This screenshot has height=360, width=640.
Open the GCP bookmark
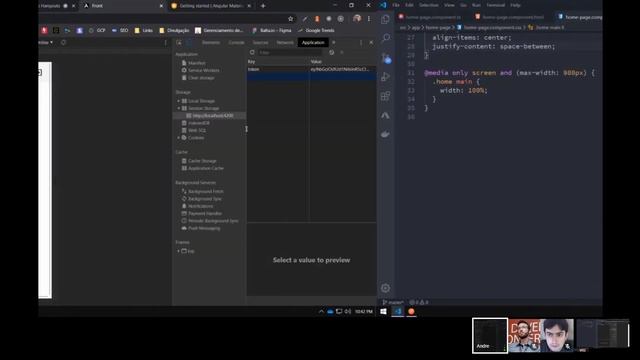(97, 30)
